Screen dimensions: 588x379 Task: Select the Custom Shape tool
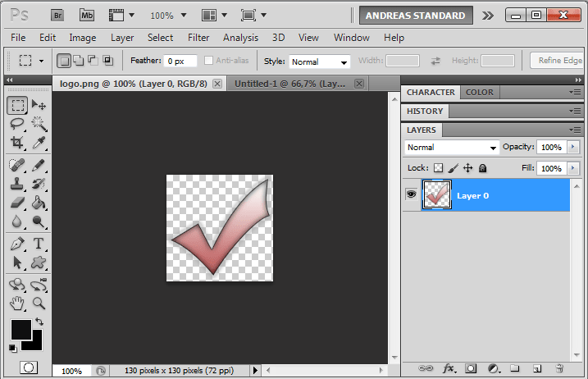pyautogui.click(x=39, y=263)
